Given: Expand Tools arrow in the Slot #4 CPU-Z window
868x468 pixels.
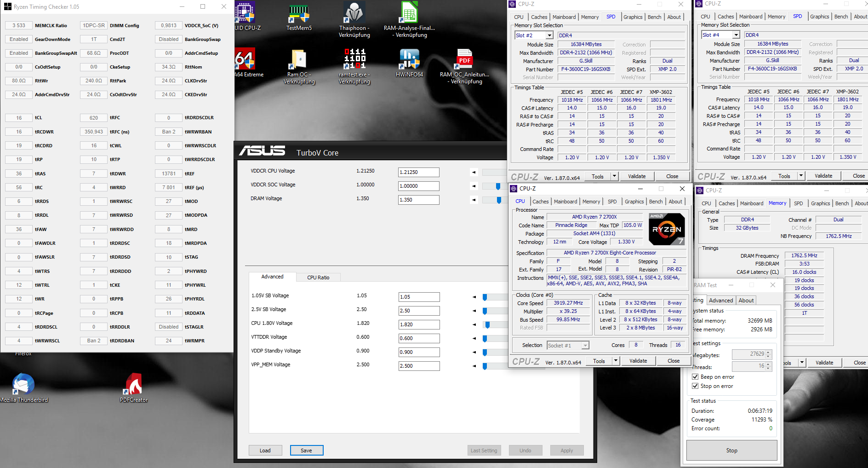Looking at the screenshot, I should (x=801, y=176).
